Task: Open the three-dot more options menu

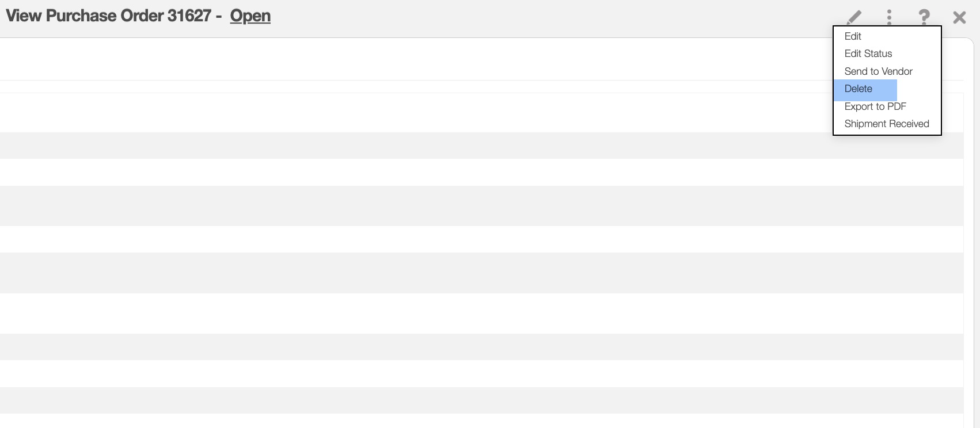Action: 889,17
